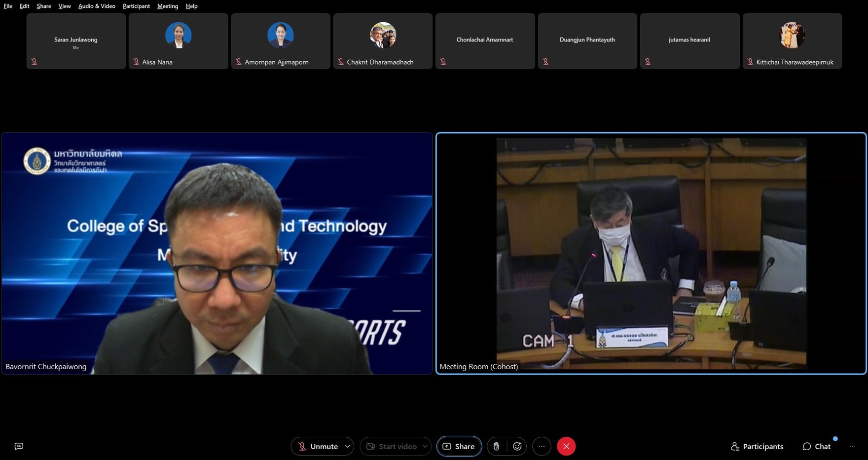This screenshot has width=868, height=460.
Task: Open the Meeting menu
Action: (x=167, y=6)
